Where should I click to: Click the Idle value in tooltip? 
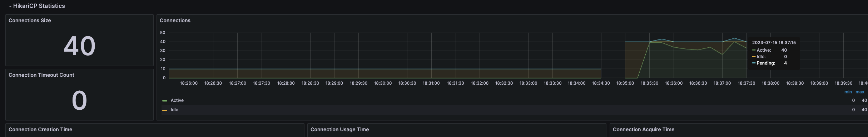(785, 57)
